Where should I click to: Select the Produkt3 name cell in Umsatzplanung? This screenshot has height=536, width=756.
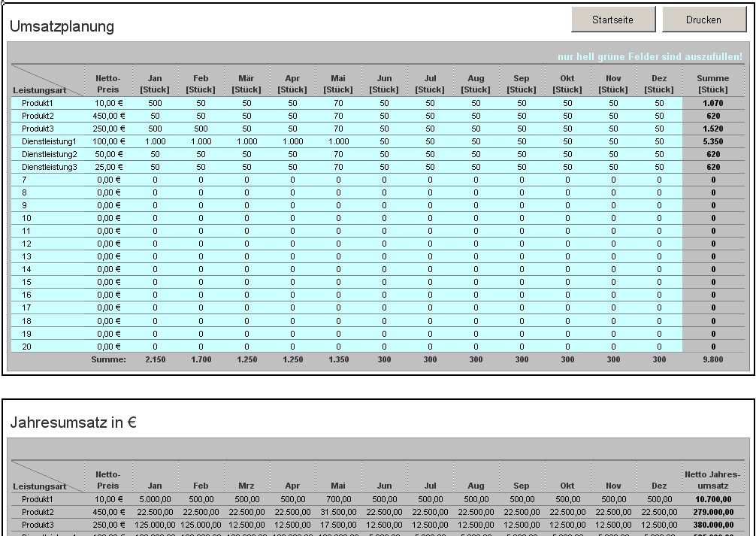pos(48,129)
